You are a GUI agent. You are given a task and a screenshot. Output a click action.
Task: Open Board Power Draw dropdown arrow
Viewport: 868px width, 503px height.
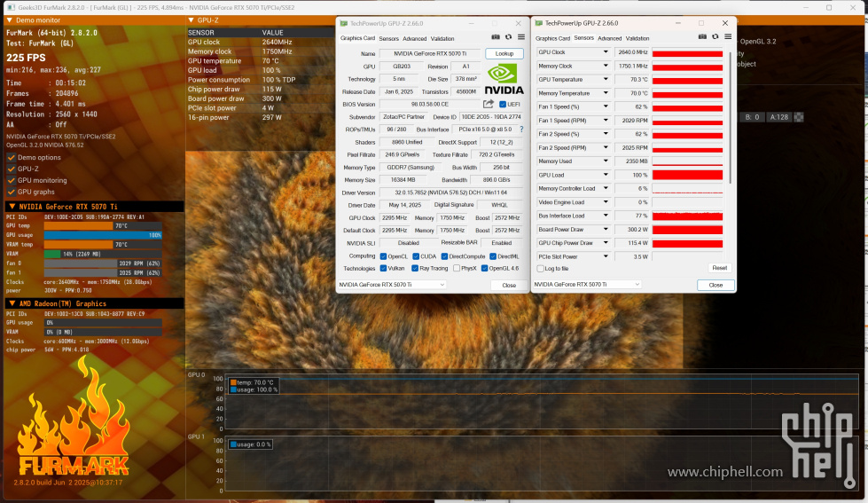[x=605, y=230]
